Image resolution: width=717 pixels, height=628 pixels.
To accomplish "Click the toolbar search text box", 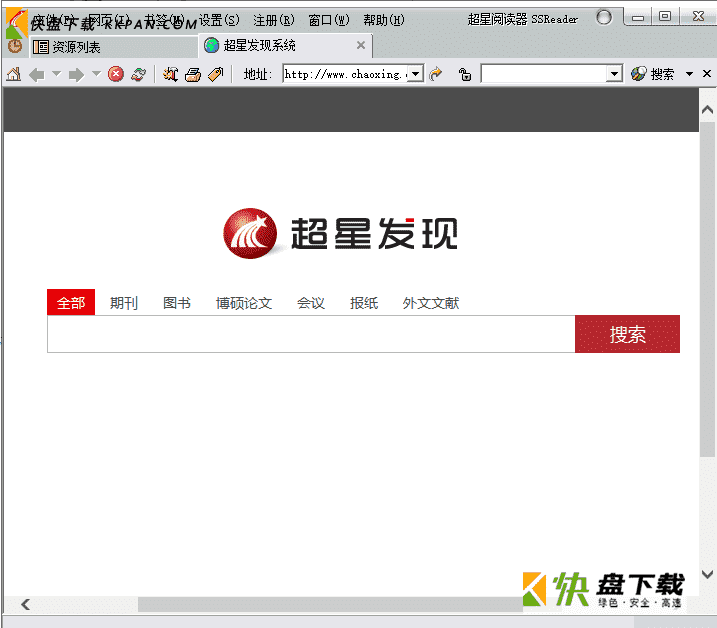I will click(544, 74).
